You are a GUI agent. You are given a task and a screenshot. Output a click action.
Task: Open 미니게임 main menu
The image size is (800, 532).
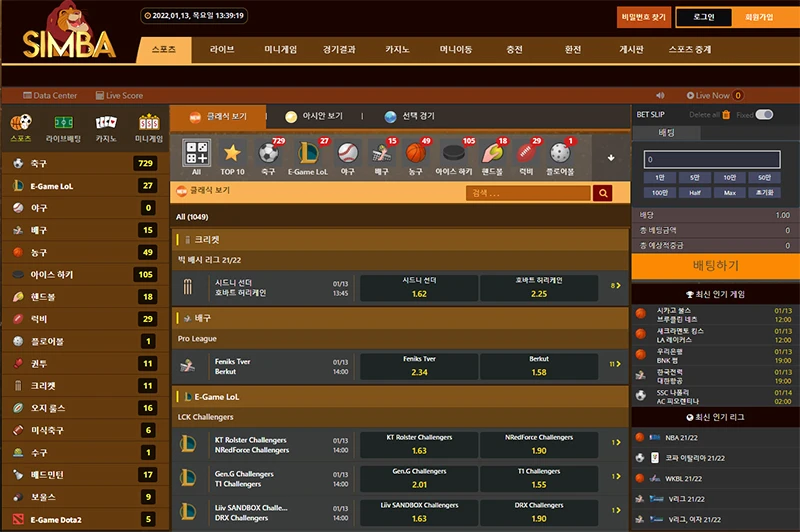281,49
